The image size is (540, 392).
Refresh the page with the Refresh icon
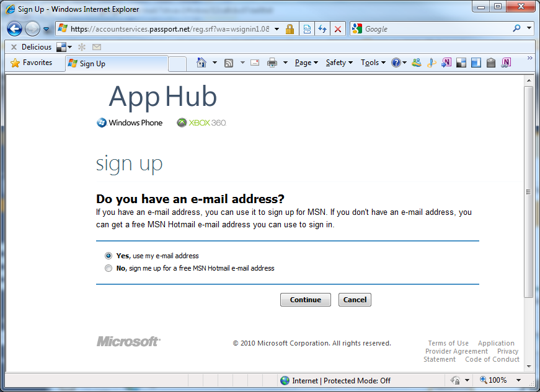coord(322,29)
